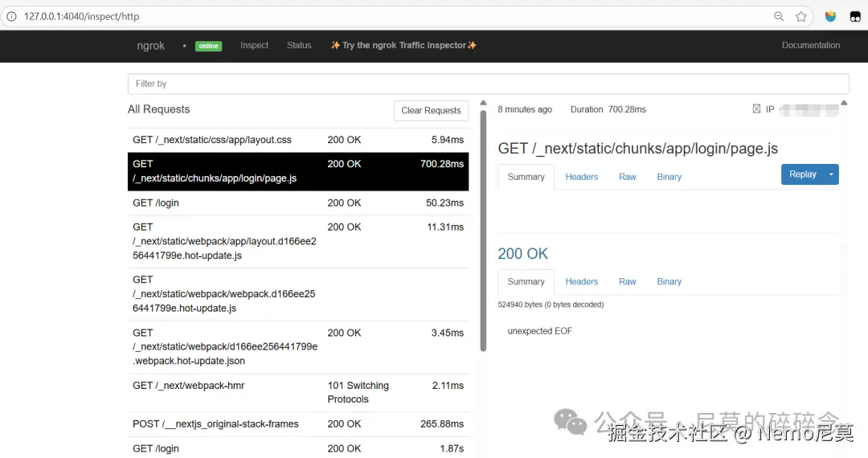Switch to the response Headers tab

(581, 281)
